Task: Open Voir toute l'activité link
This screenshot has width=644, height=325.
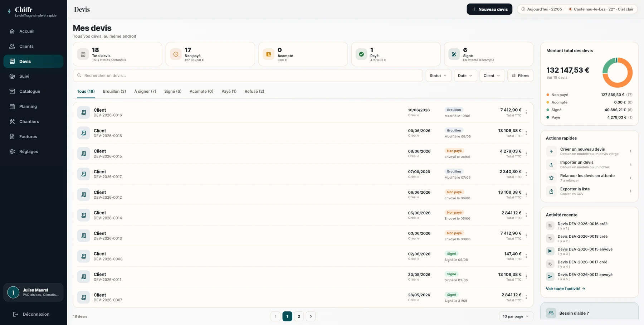Action: click(x=566, y=289)
